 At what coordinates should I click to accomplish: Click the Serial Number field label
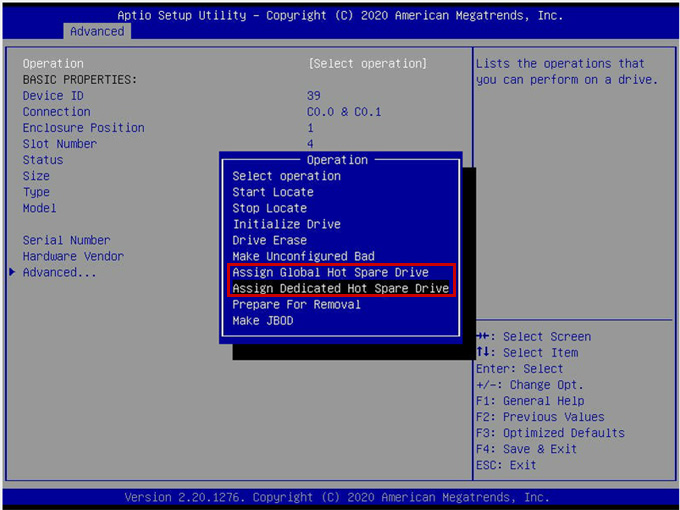[66, 240]
